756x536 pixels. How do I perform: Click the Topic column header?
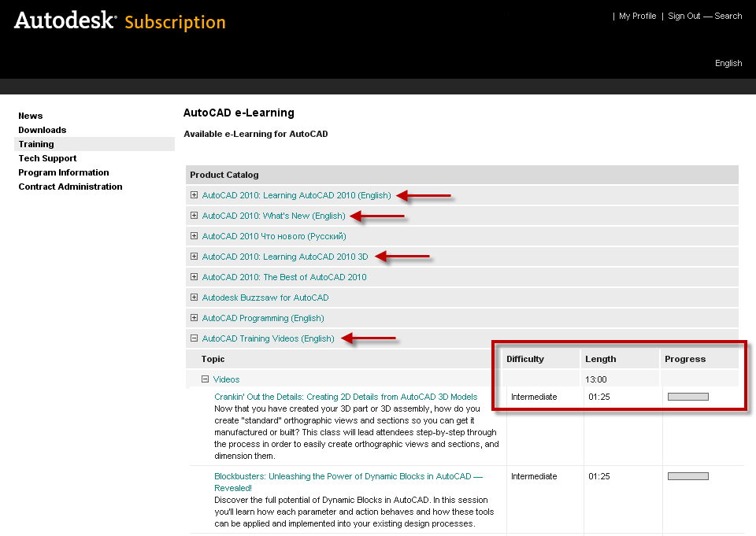pos(213,359)
